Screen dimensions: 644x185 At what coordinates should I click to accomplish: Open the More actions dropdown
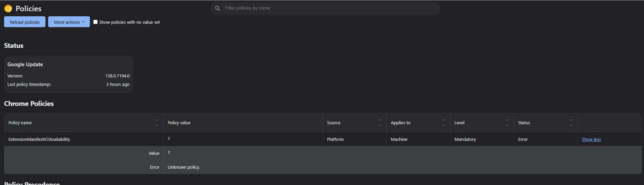[69, 22]
